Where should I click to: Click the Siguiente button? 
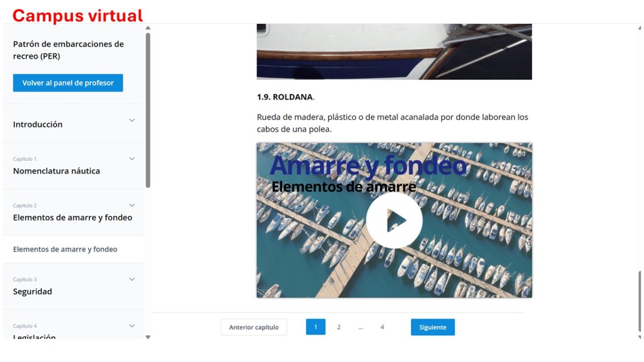coord(433,327)
